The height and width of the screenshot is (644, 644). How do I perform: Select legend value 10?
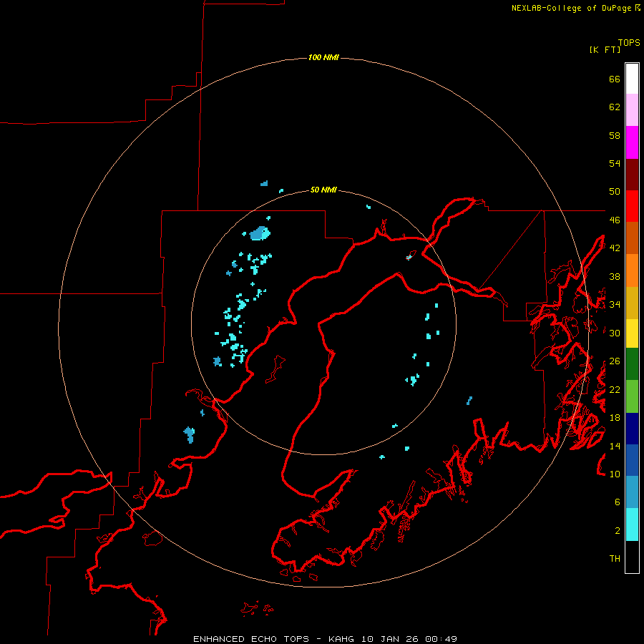[615, 474]
